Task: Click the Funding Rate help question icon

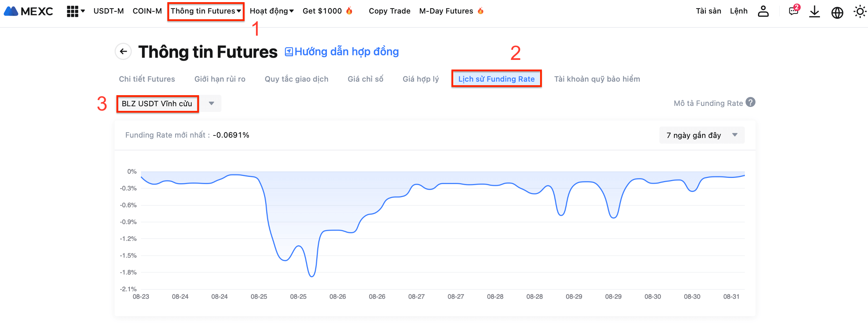Action: 751,102
